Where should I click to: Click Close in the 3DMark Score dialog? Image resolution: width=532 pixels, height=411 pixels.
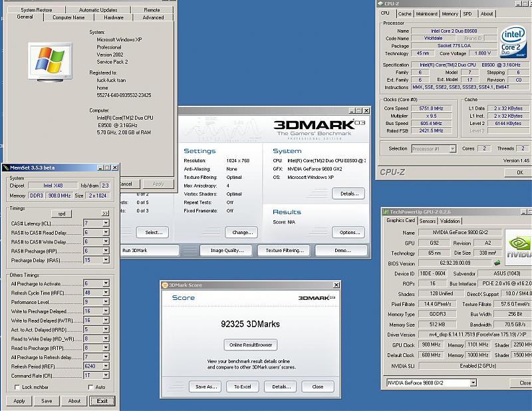(x=318, y=386)
